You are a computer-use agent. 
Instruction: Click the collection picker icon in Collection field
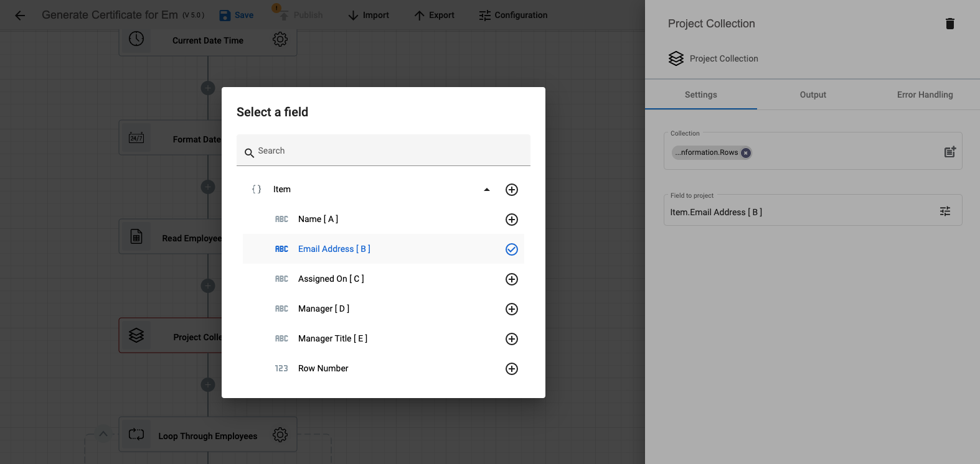click(949, 152)
